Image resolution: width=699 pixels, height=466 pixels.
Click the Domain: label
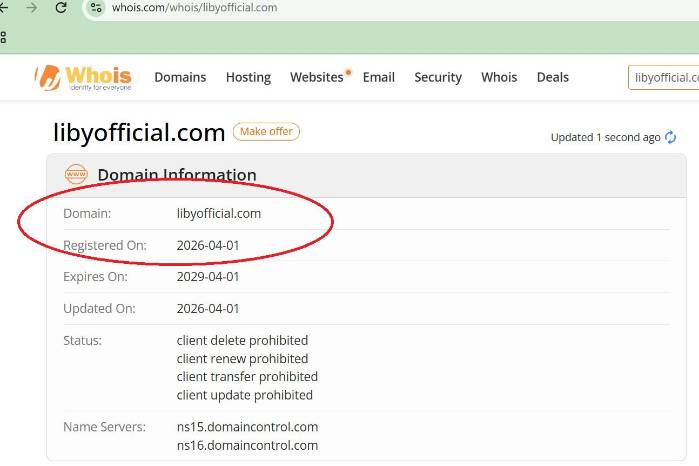pyautogui.click(x=87, y=214)
